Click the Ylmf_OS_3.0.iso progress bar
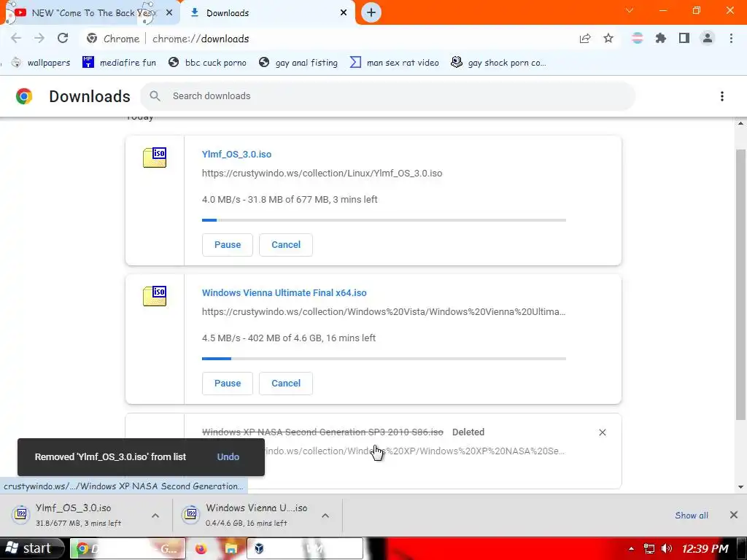747x560 pixels. click(x=384, y=220)
